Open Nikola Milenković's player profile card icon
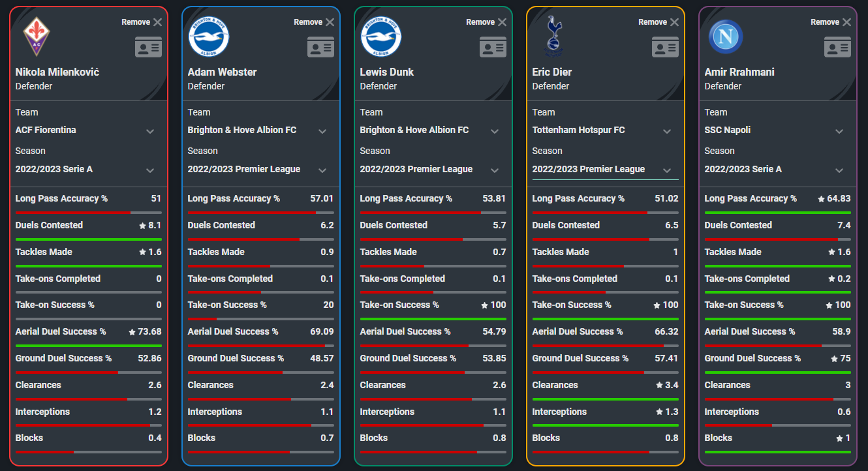 [x=148, y=47]
